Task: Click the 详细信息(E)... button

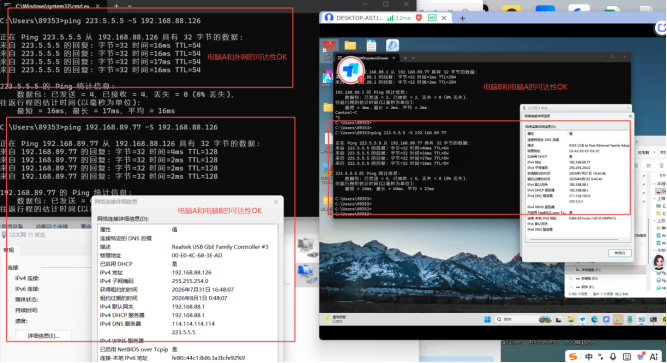Action: [43, 336]
